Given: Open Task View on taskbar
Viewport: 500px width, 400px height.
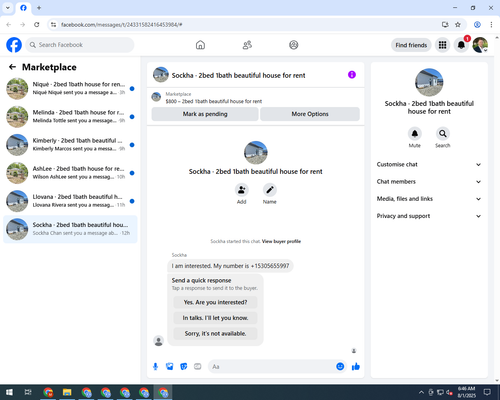Looking at the screenshot, I should pos(28,392).
